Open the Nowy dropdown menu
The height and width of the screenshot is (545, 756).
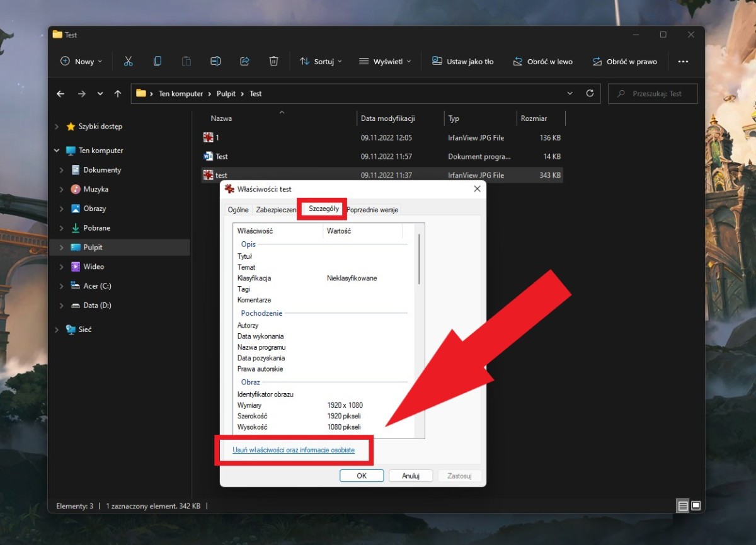(x=81, y=61)
